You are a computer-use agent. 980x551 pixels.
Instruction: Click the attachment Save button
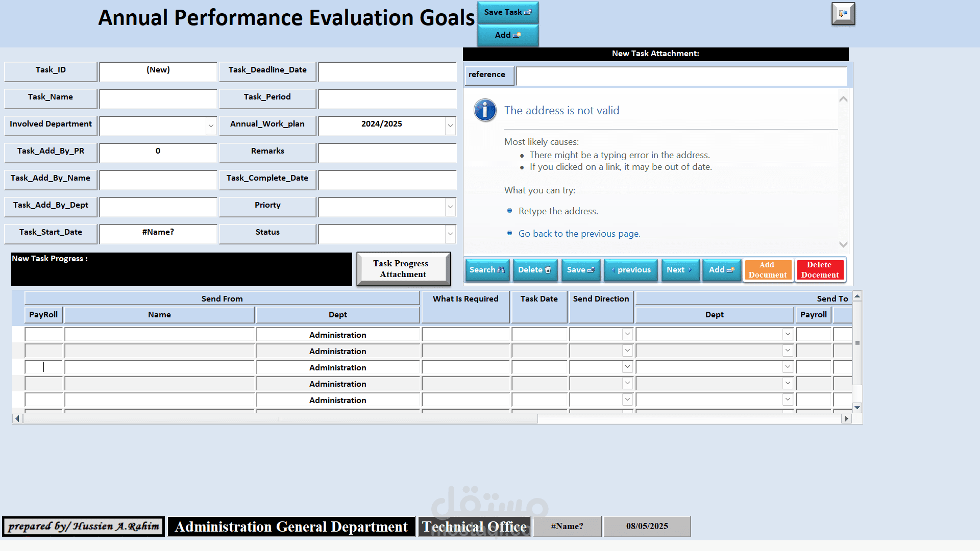tap(581, 270)
